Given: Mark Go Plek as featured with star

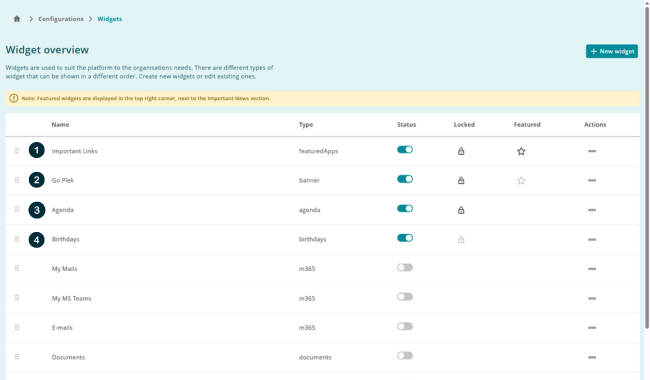Looking at the screenshot, I should pyautogui.click(x=521, y=180).
